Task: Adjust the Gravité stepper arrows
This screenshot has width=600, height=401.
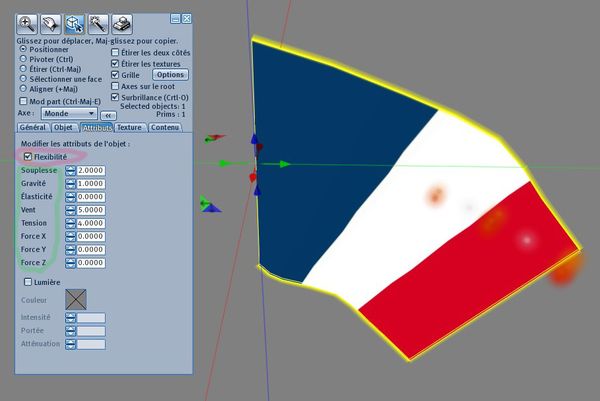Action: (70, 184)
